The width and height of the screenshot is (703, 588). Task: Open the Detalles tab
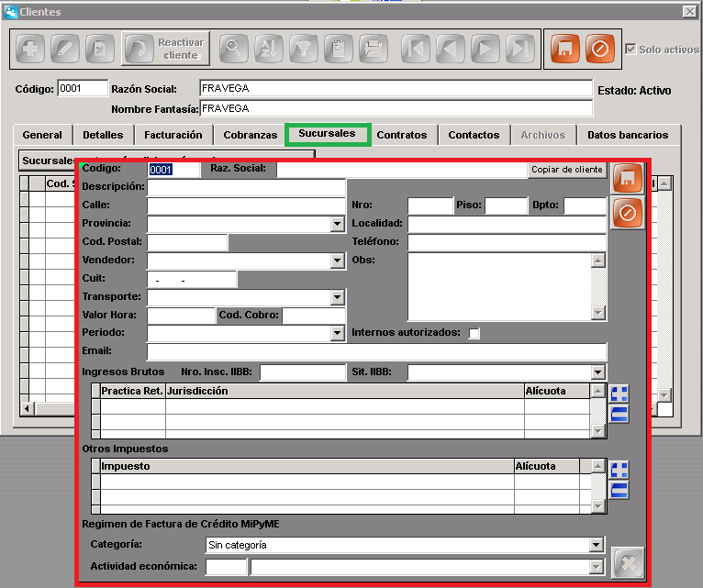(x=103, y=135)
